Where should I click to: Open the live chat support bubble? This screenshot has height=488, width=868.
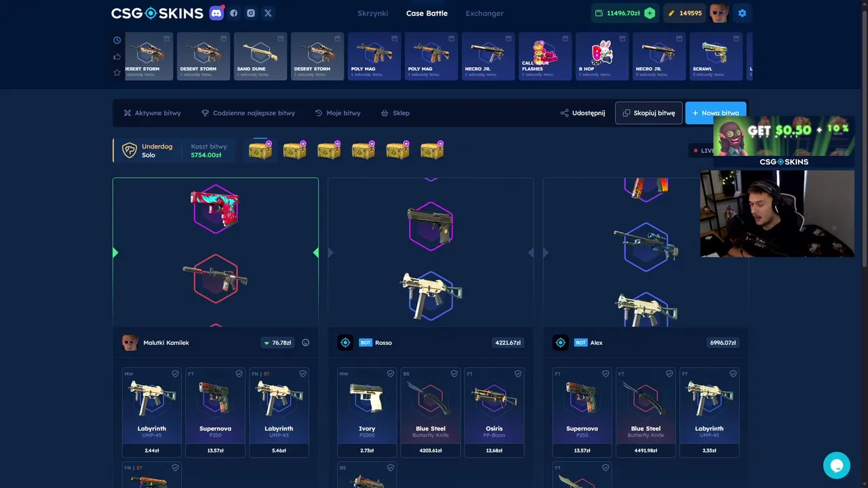pos(836,466)
